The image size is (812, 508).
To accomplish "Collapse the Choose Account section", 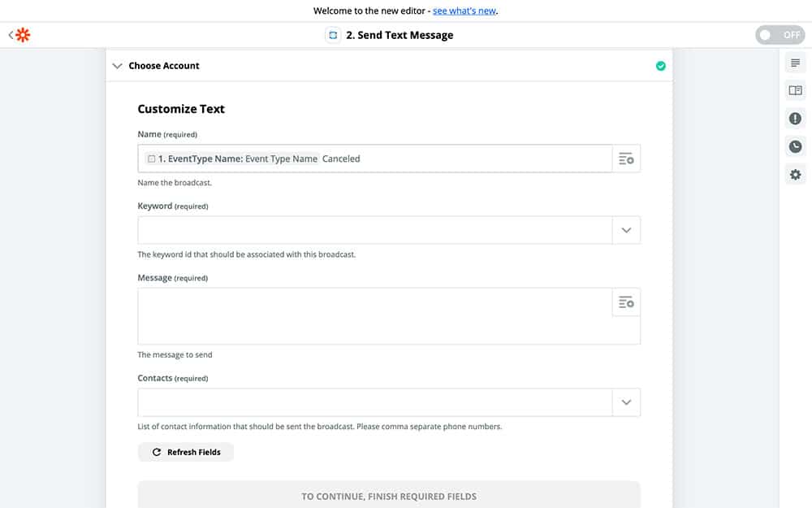I will coord(118,66).
